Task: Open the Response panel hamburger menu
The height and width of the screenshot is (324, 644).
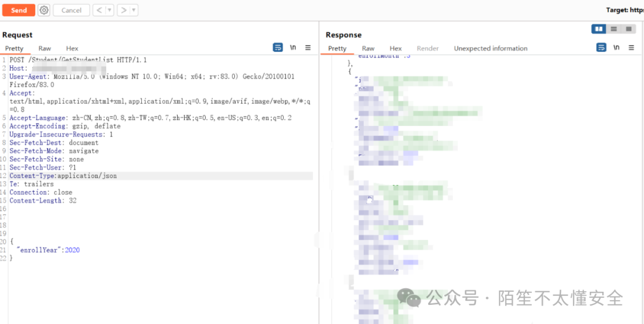Action: pos(631,48)
